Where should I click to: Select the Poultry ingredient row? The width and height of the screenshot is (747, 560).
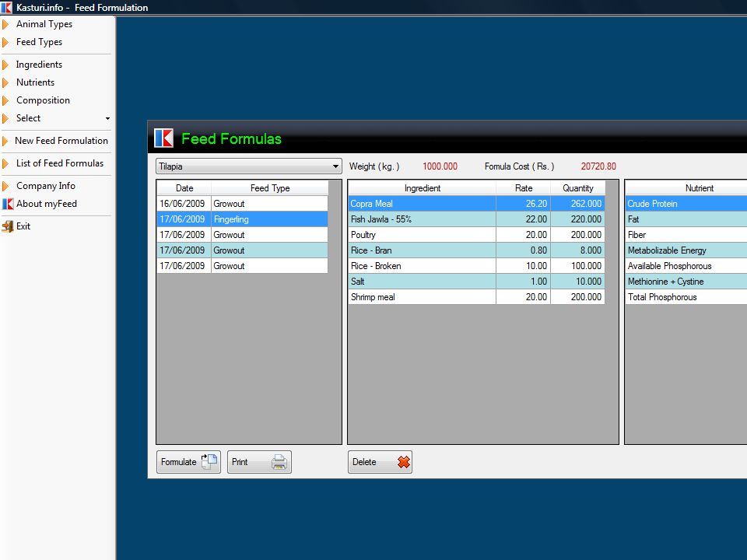[476, 235]
